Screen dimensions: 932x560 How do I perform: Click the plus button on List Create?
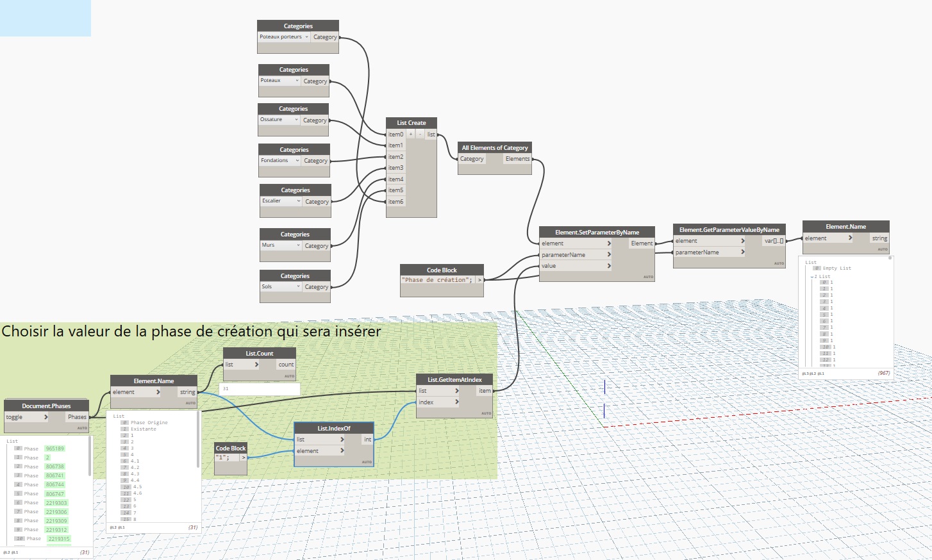pos(411,135)
